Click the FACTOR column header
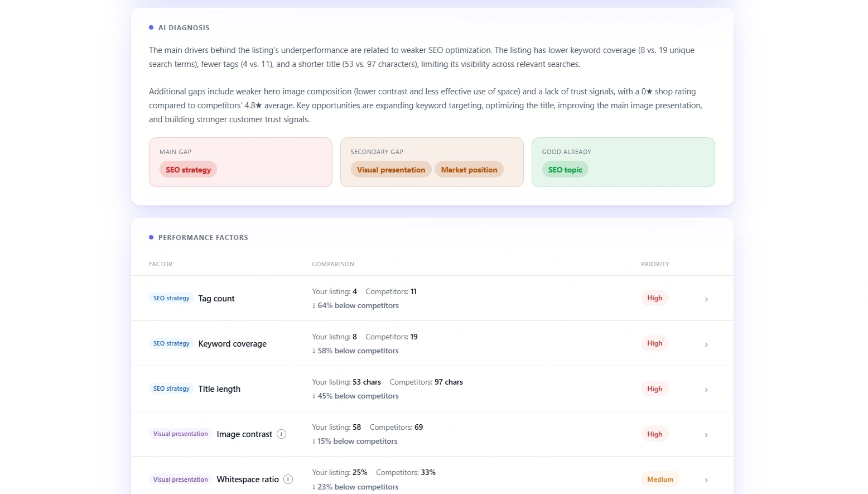The width and height of the screenshot is (868, 494). click(x=161, y=264)
